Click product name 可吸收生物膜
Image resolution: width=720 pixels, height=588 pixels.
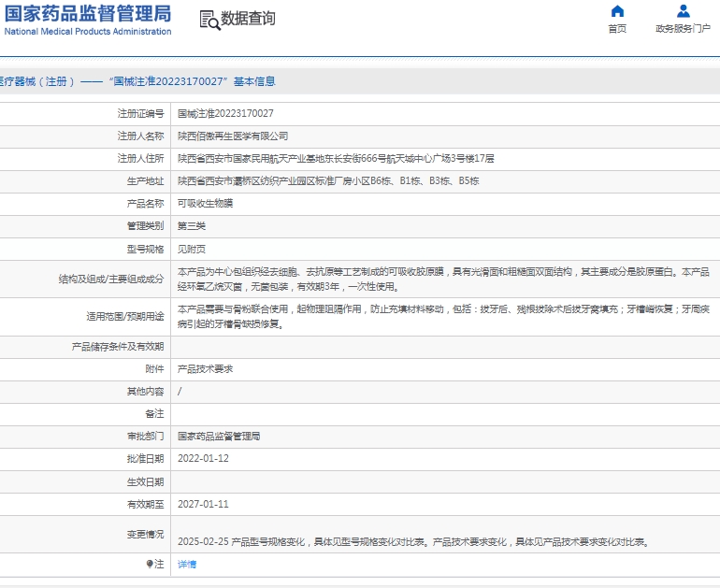tap(206, 204)
